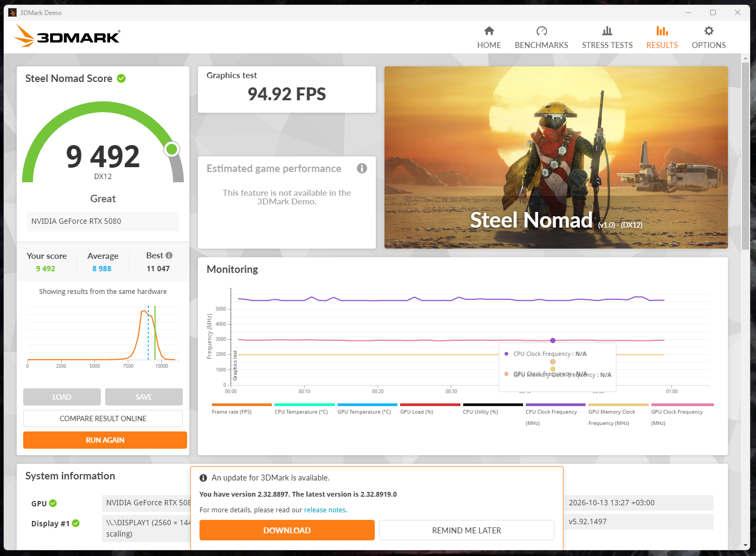Click the 2026-10-13 13:27 date field
Screen dimensions: 756x556
(x=638, y=503)
